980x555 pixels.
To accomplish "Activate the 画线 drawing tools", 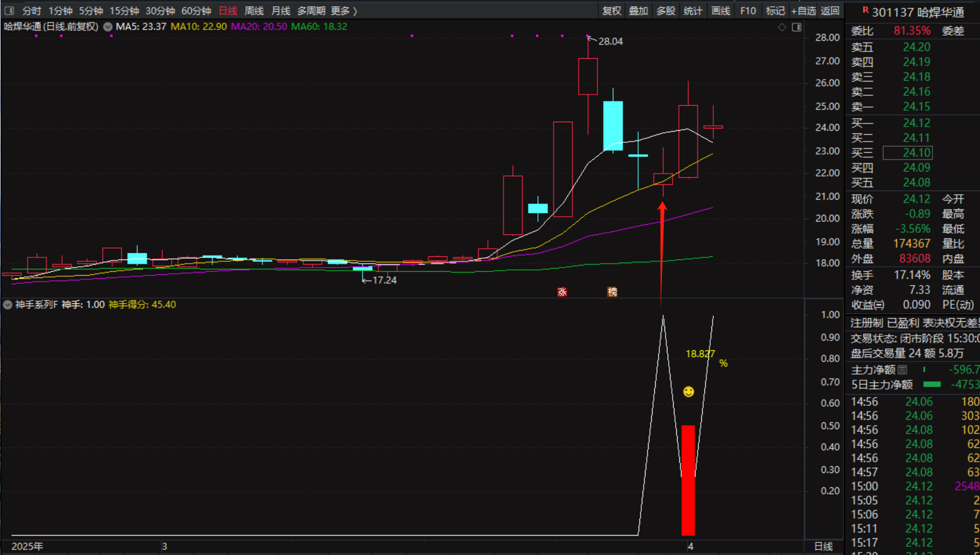I will [720, 11].
